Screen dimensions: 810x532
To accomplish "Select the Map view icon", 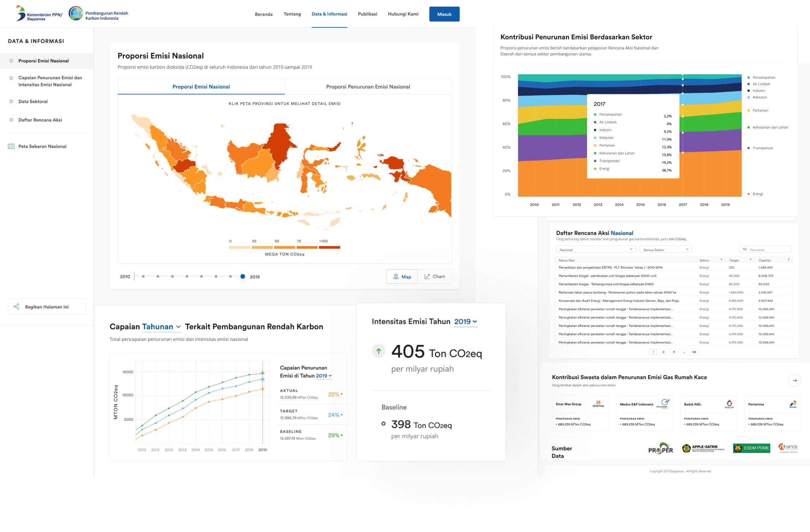I will click(397, 277).
